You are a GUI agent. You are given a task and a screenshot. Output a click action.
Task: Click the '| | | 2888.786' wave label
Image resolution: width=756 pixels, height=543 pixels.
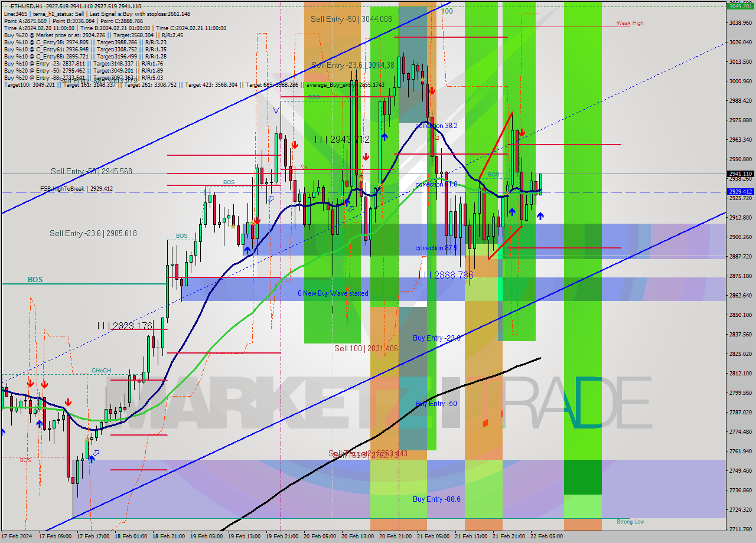pyautogui.click(x=446, y=276)
